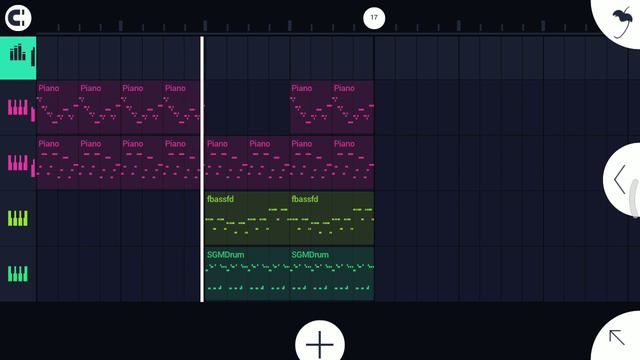Click the timeline marker labeled 17

pos(374,18)
